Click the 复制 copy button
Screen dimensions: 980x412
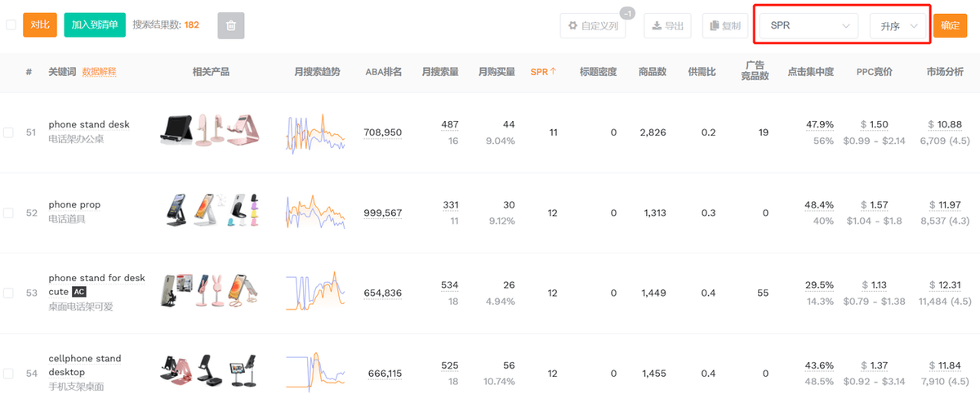pyautogui.click(x=724, y=25)
